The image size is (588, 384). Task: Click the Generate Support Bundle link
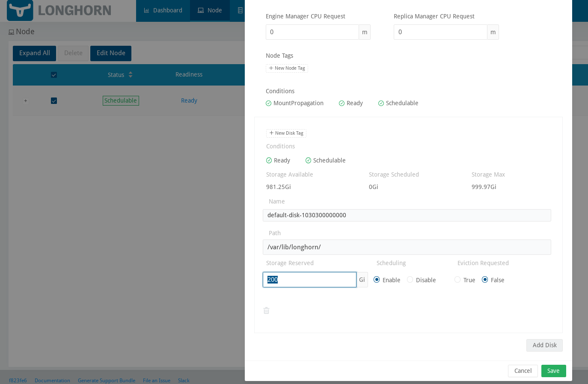[x=107, y=381]
